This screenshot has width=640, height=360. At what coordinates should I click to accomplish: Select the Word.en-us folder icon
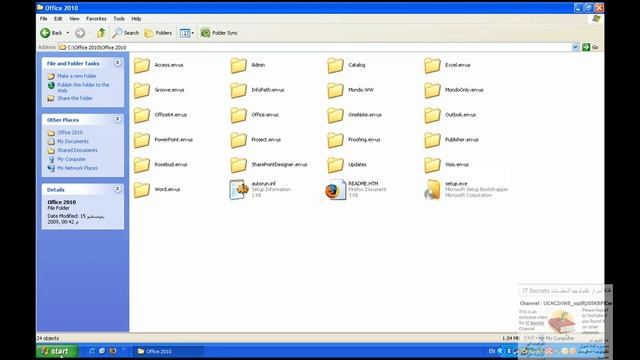[142, 190]
